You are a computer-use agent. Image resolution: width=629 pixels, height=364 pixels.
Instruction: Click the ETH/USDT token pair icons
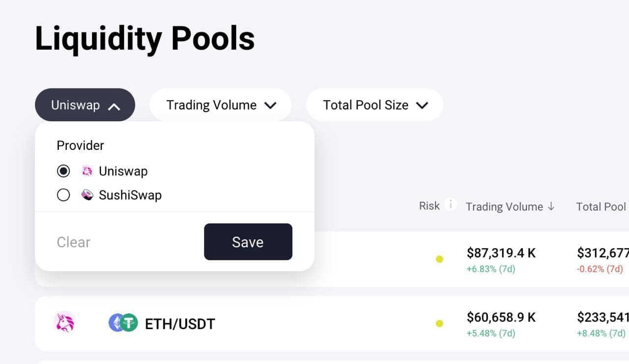click(x=123, y=323)
